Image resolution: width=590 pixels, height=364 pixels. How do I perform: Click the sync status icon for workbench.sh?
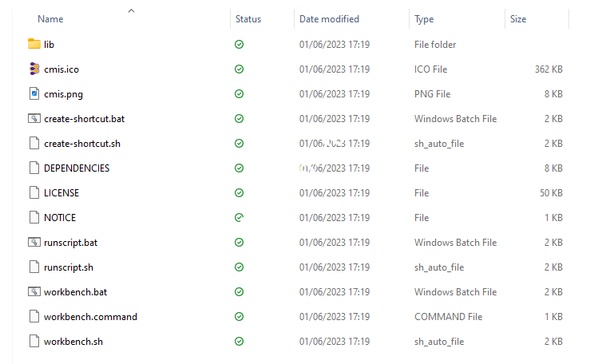click(239, 341)
